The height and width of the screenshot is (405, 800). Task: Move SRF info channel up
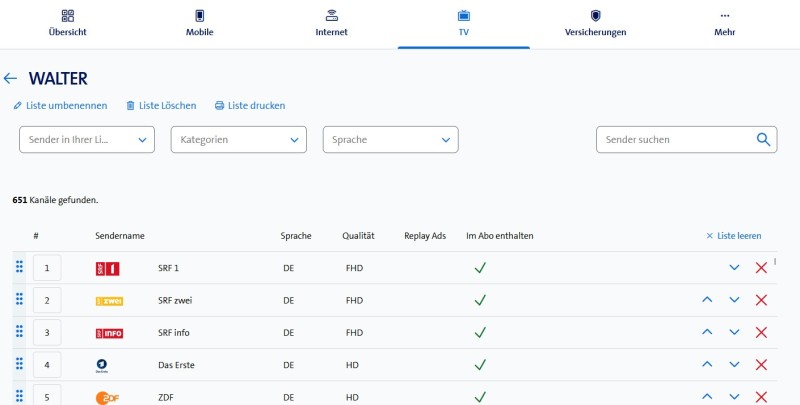click(x=707, y=332)
